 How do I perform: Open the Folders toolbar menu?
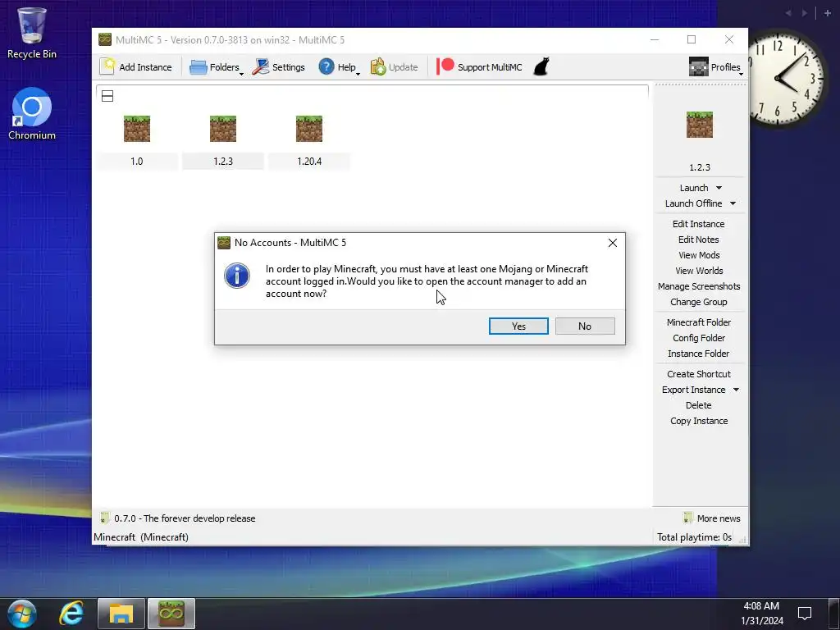[216, 67]
